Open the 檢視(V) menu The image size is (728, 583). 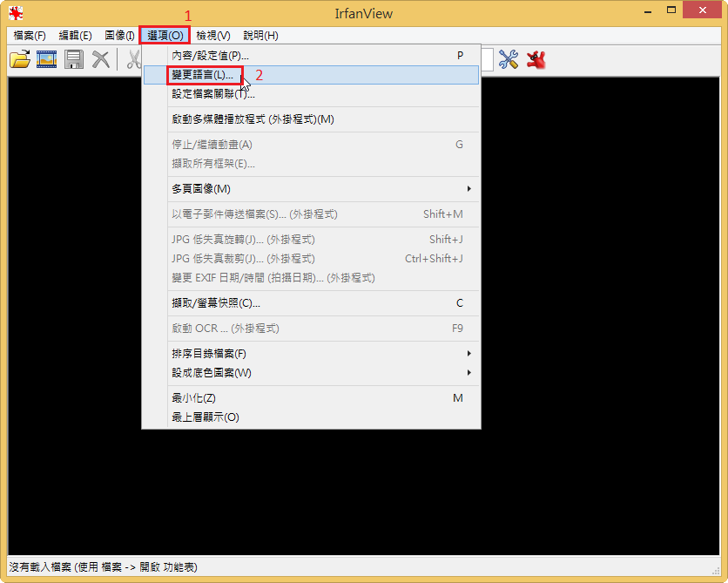tap(213, 36)
